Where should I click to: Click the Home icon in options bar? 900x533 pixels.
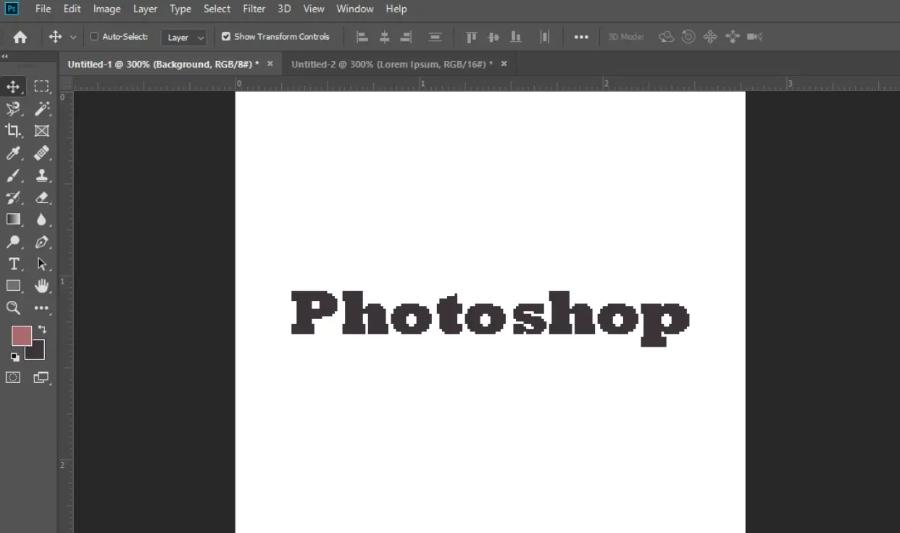click(20, 37)
